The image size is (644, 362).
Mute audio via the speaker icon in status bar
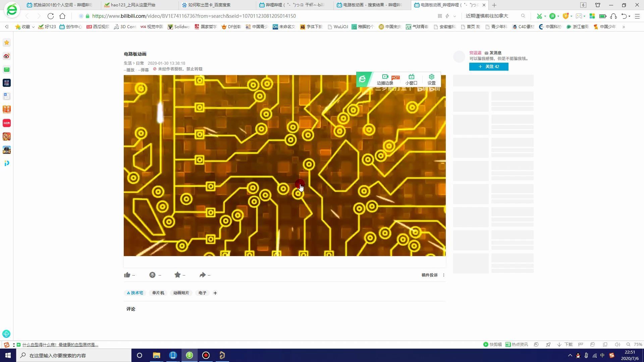tap(618, 344)
